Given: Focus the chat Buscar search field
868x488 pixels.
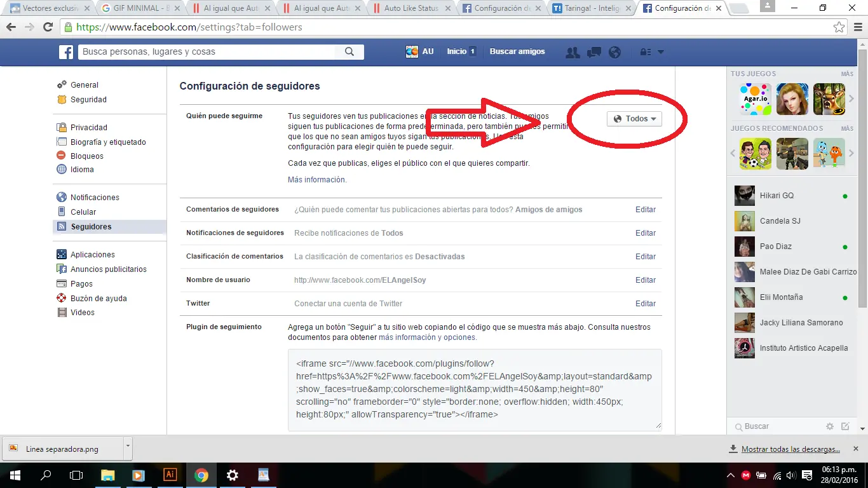Looking at the screenshot, I should coord(779,426).
